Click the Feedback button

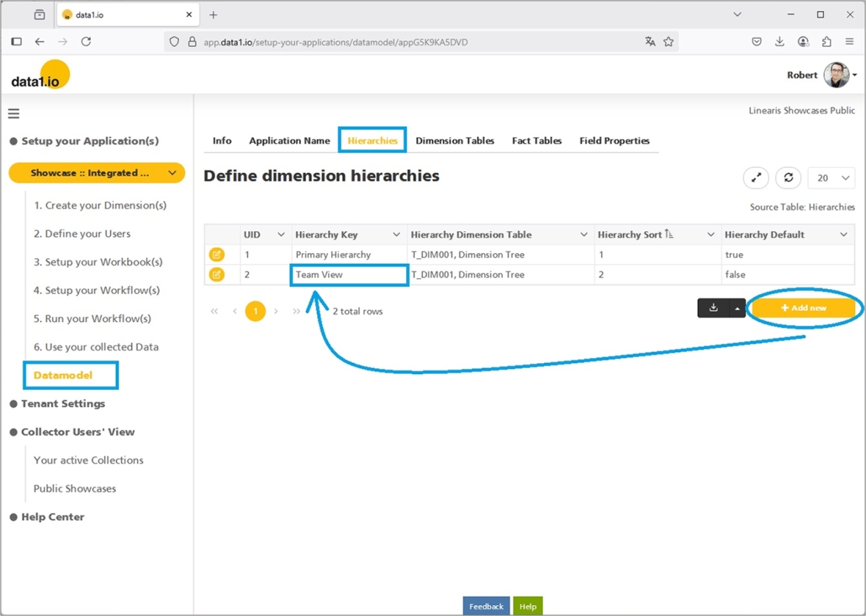point(486,606)
